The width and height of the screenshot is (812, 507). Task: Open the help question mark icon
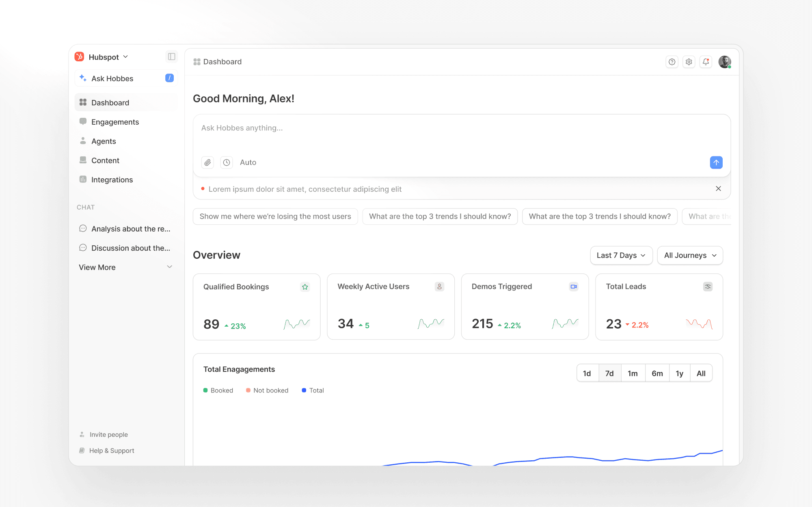tap(672, 62)
